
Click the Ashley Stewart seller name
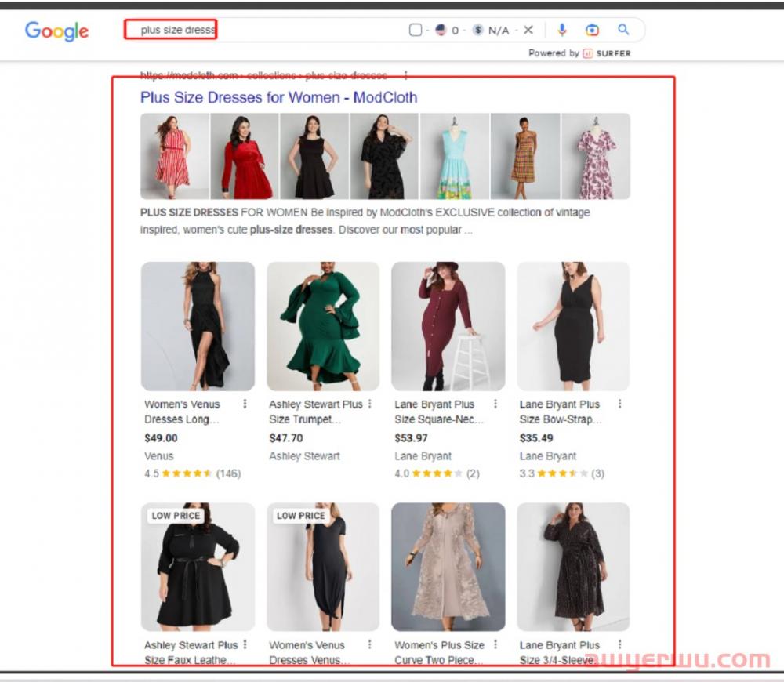point(304,456)
